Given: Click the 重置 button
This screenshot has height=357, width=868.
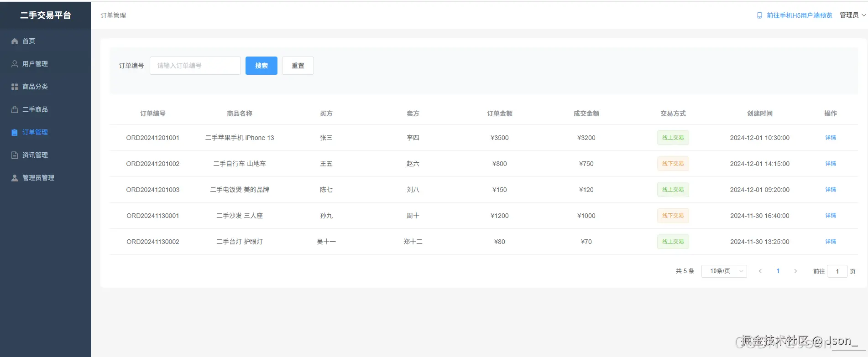Looking at the screenshot, I should [298, 66].
